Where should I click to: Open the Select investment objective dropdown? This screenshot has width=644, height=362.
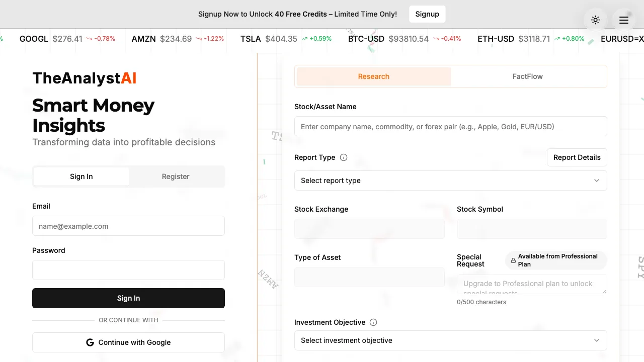coord(450,340)
